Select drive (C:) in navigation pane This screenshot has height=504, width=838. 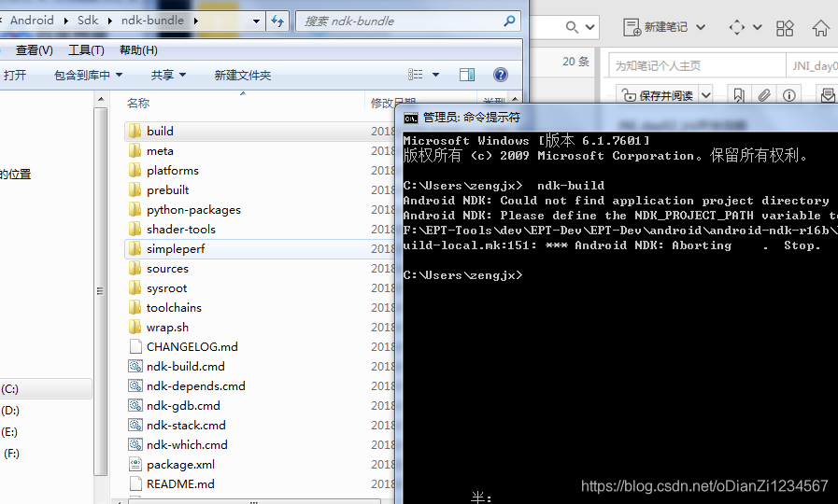tap(9, 388)
